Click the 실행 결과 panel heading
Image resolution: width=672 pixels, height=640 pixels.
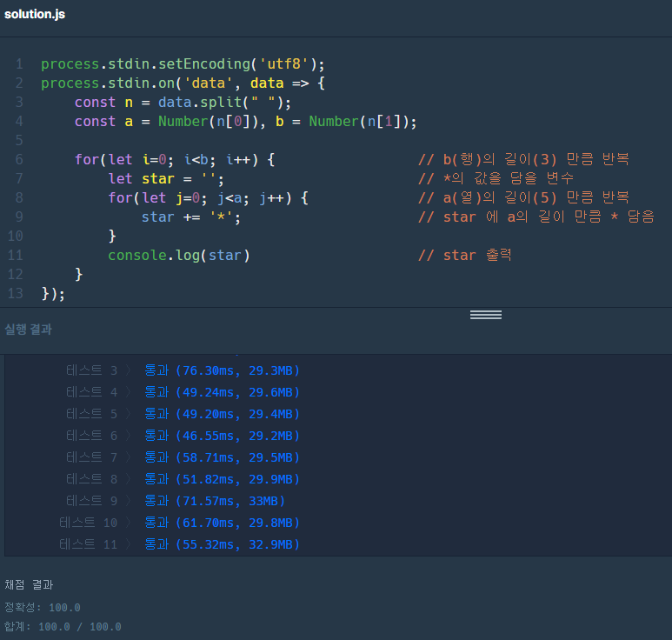pyautogui.click(x=29, y=330)
